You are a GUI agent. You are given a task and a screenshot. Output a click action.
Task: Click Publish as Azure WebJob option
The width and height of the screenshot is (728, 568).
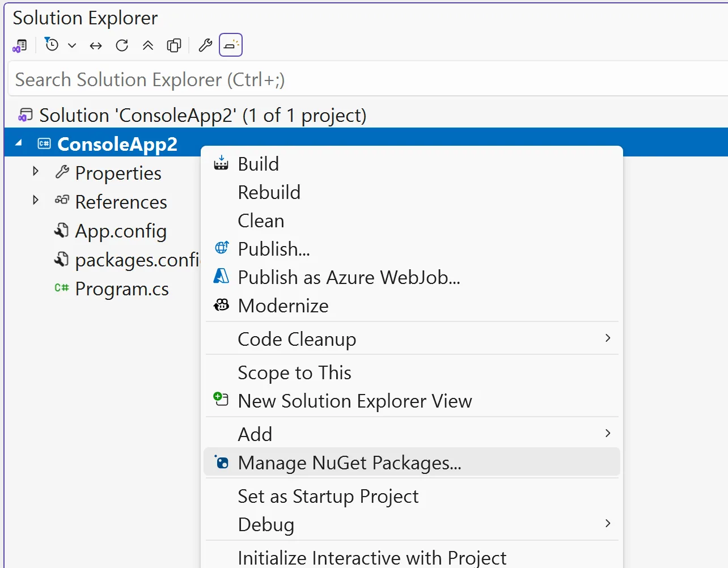tap(349, 278)
